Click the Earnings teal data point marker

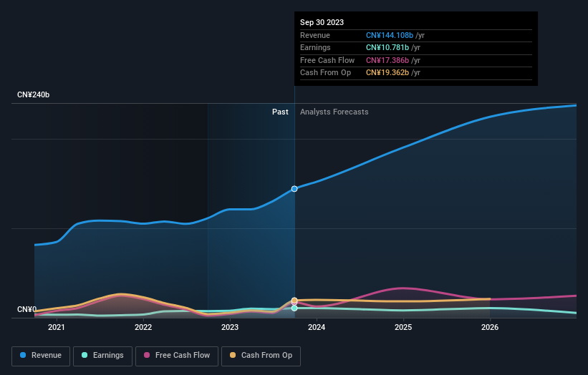click(x=294, y=308)
